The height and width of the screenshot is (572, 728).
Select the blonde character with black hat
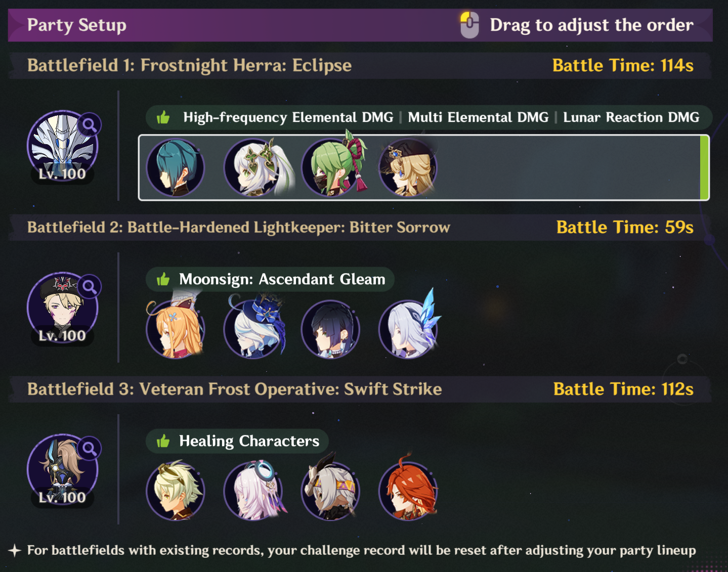click(408, 167)
